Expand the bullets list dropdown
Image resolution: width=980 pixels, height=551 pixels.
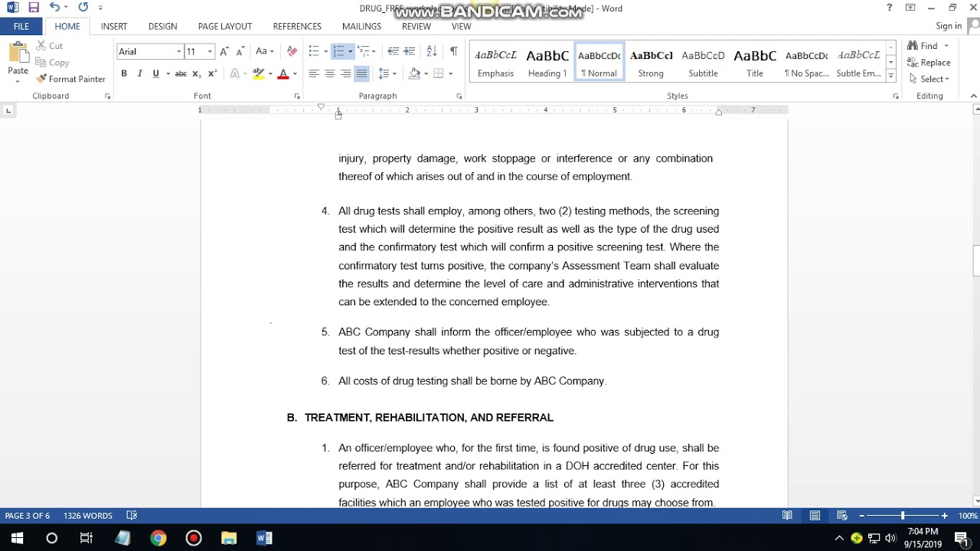click(x=326, y=51)
